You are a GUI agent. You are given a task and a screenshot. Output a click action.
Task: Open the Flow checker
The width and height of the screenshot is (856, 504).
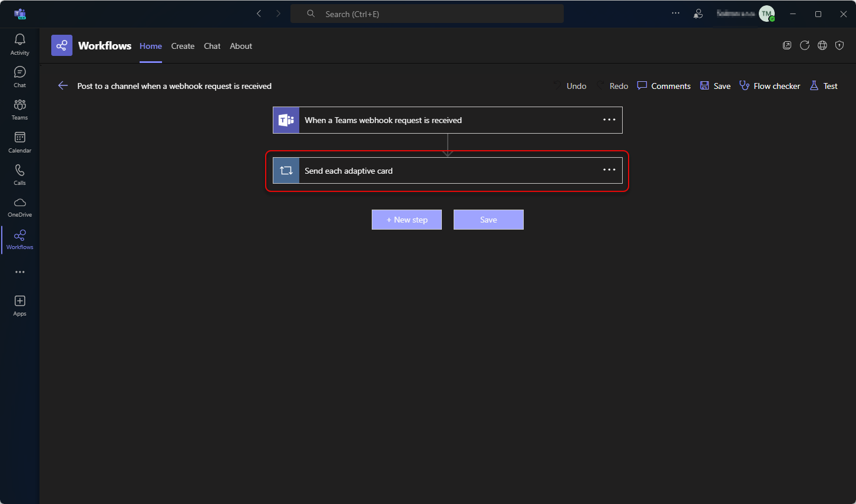[x=770, y=85]
